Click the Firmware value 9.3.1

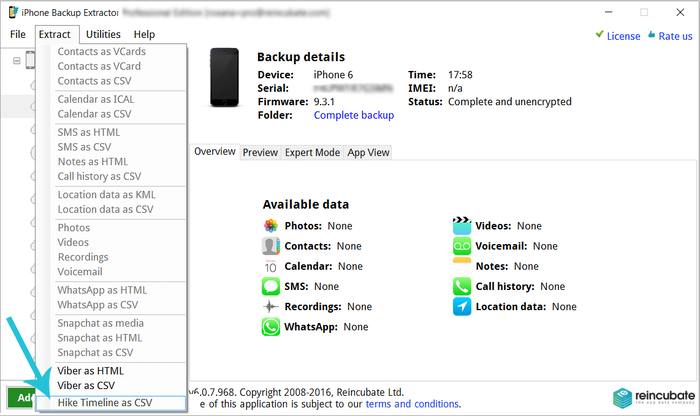(324, 102)
